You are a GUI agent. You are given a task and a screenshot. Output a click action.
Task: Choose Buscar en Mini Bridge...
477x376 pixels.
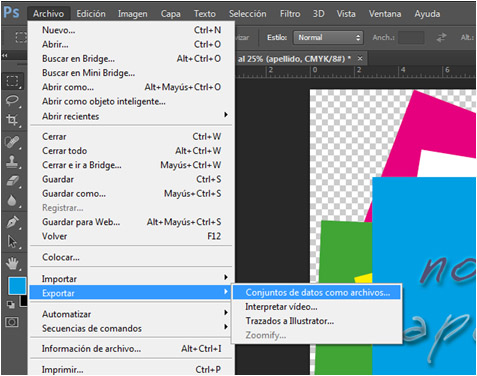pos(131,73)
